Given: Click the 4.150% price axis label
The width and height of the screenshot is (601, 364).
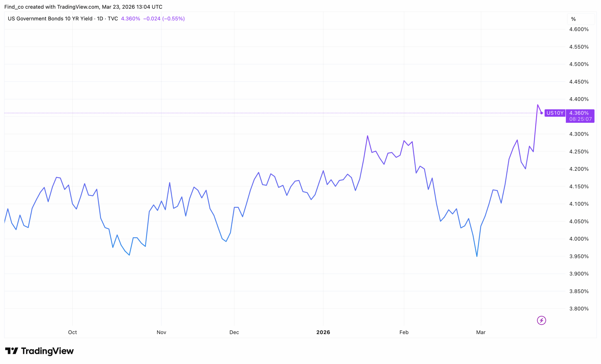Looking at the screenshot, I should click(x=579, y=187).
